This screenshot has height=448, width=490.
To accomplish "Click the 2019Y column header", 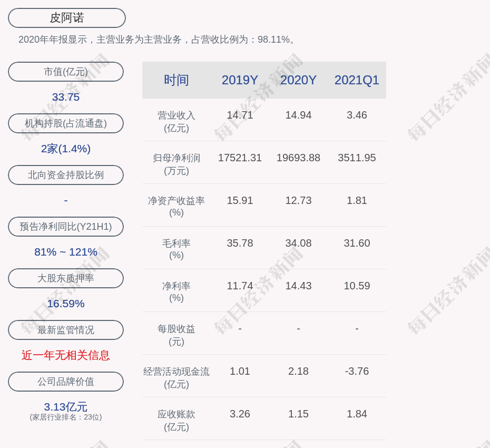I will (240, 80).
